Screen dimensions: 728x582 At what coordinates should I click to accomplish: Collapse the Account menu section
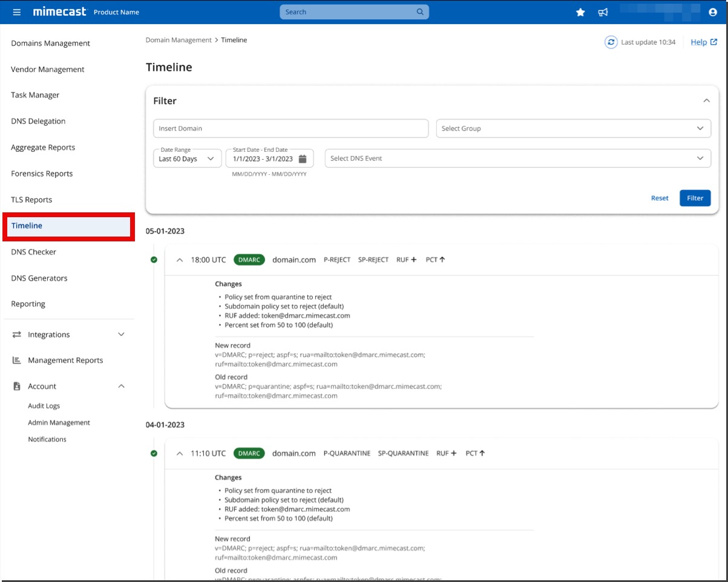pos(121,386)
